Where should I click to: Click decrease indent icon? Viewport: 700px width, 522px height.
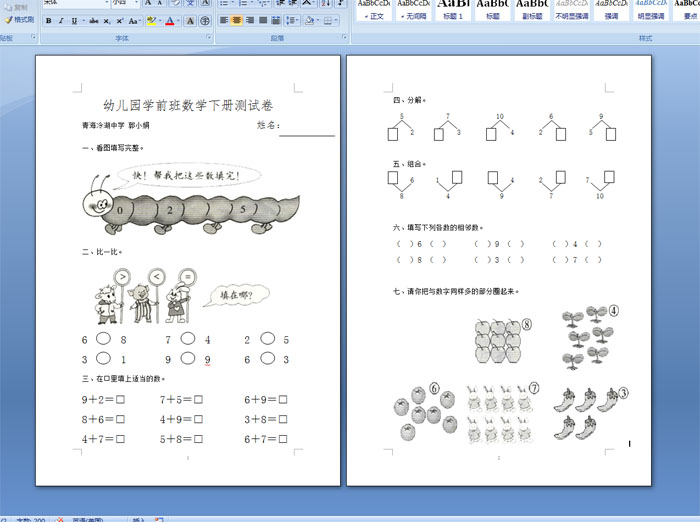[280, 3]
